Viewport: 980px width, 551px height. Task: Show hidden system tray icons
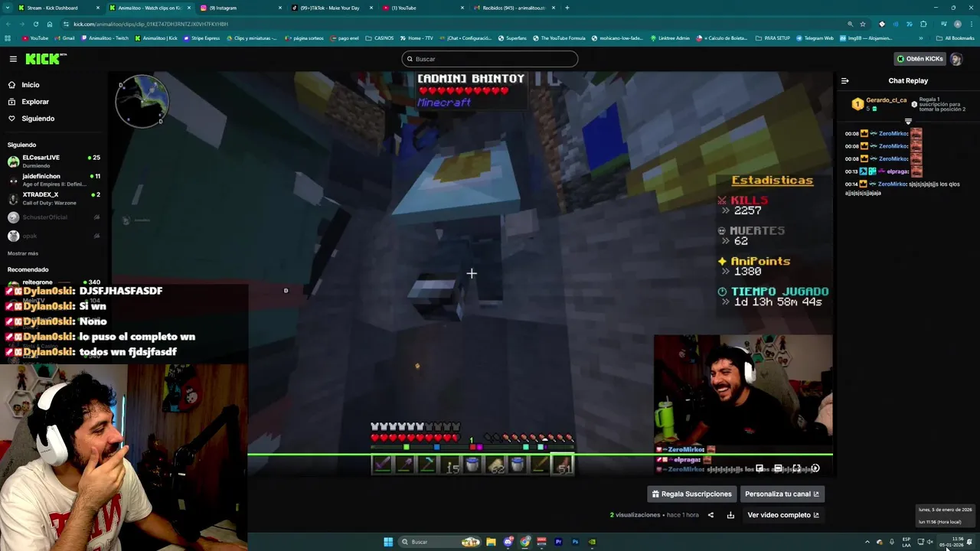(867, 542)
